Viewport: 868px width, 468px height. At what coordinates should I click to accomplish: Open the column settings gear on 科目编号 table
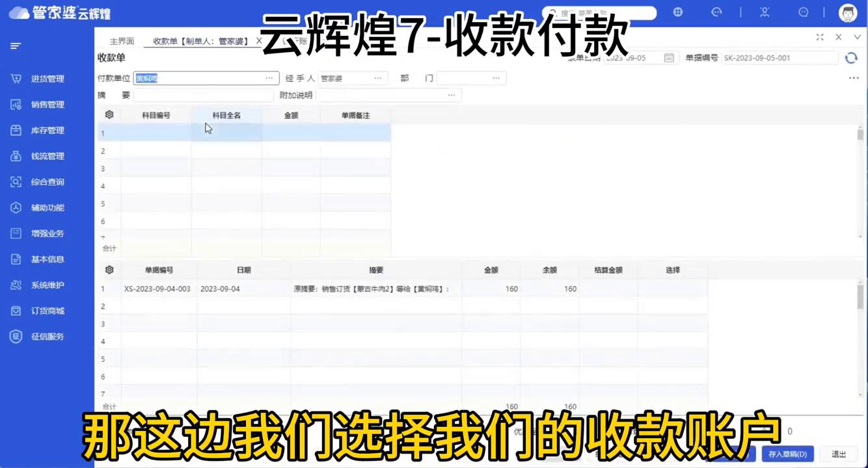coord(109,114)
